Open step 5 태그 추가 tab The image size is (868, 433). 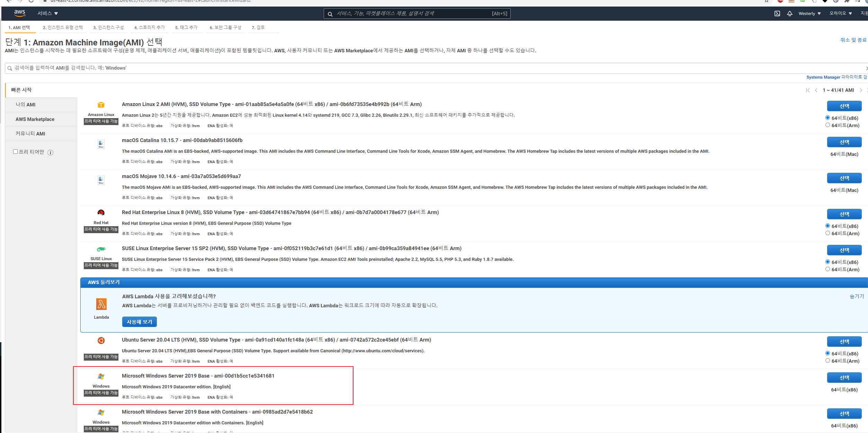(186, 28)
